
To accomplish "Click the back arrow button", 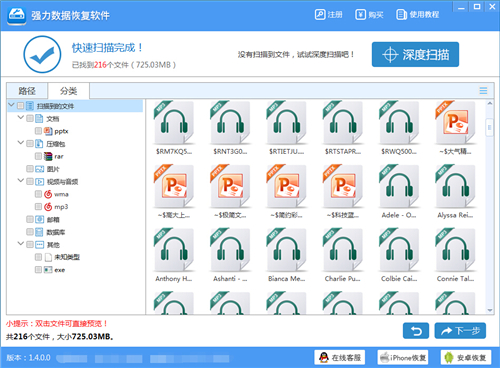I will pyautogui.click(x=416, y=331).
